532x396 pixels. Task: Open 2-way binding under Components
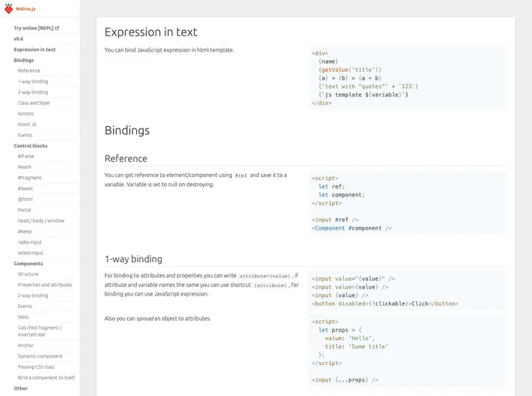33,295
